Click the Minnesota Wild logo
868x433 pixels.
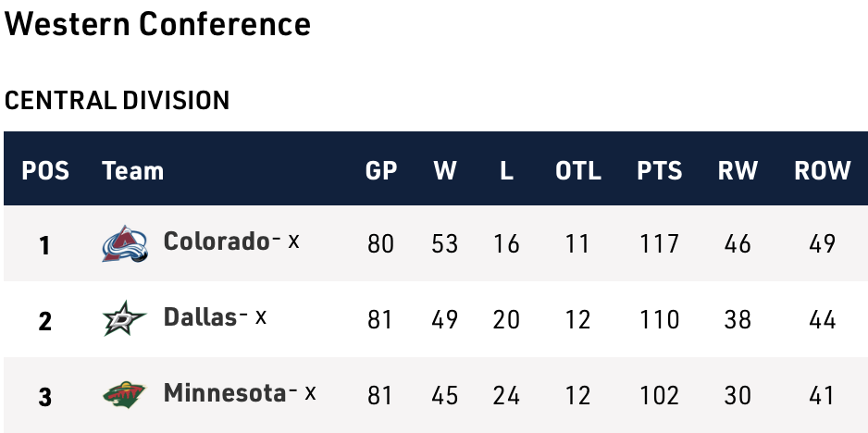(125, 395)
